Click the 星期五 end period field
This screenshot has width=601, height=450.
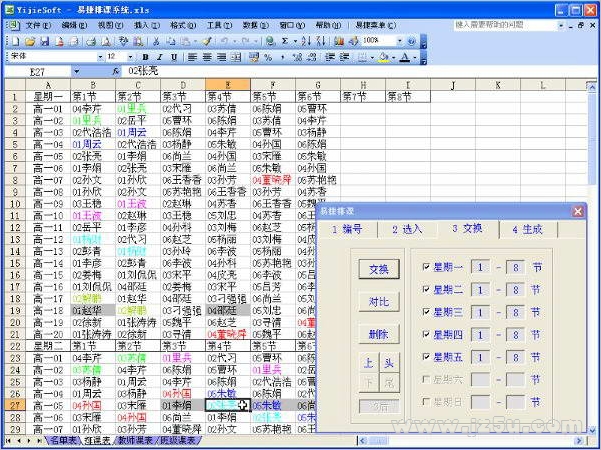pos(516,357)
